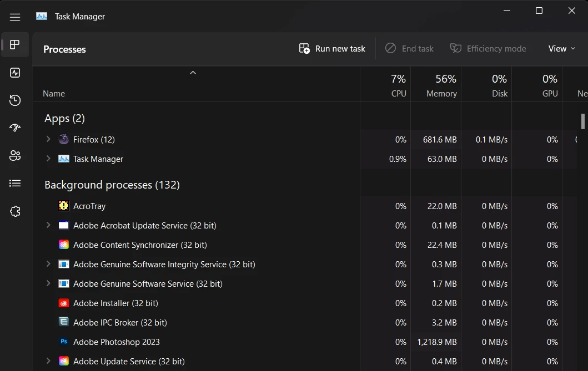Select the Adobe IPC Broker (32 bit) row

pyautogui.click(x=304, y=322)
